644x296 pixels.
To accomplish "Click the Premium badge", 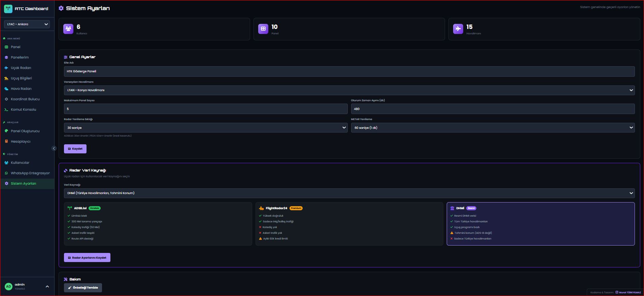I will point(296,208).
